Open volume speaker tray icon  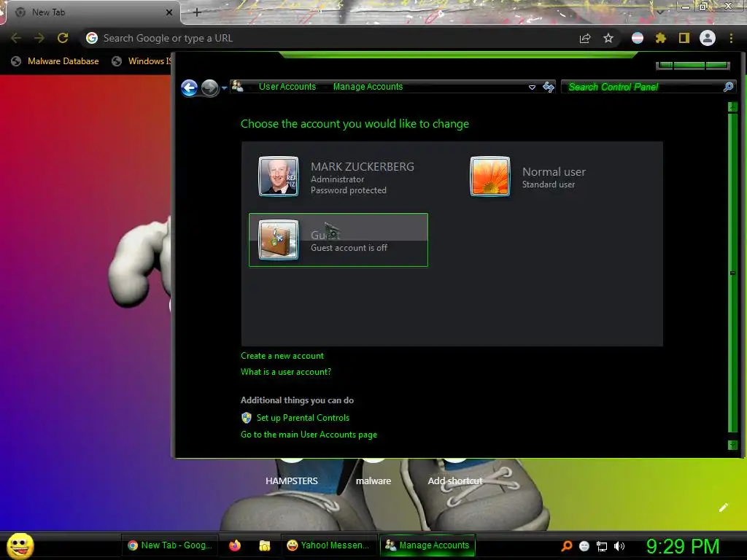click(619, 546)
